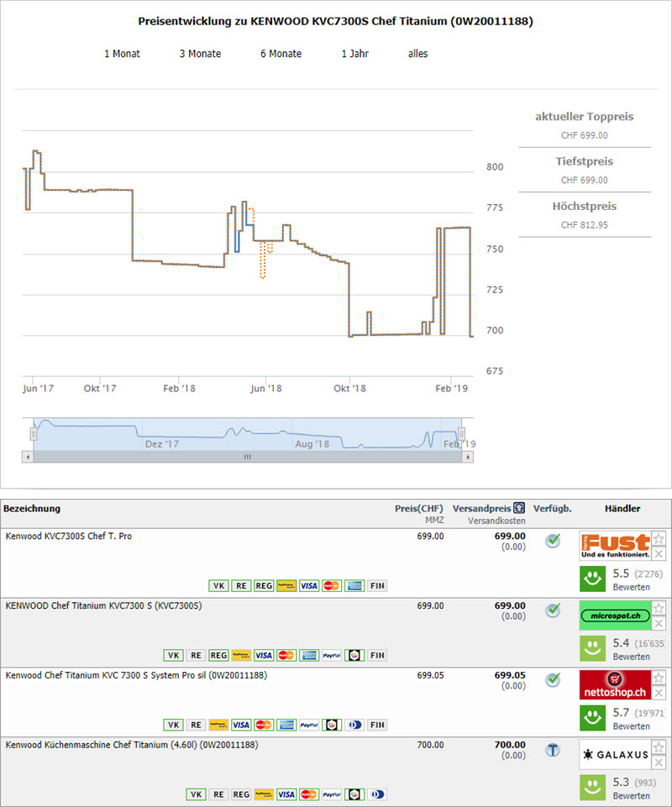Sort the table by the Preis(CHF) column header
Screen dimensions: 672x807
(x=418, y=508)
